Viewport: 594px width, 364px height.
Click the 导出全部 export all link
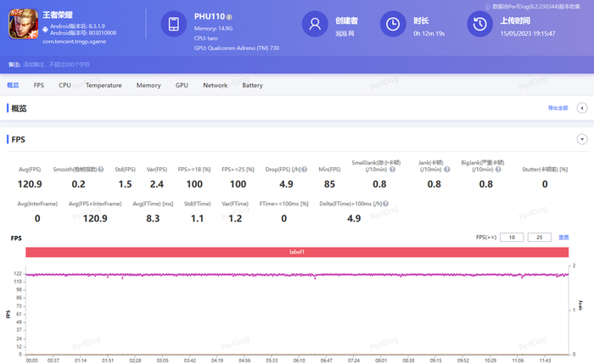[557, 109]
